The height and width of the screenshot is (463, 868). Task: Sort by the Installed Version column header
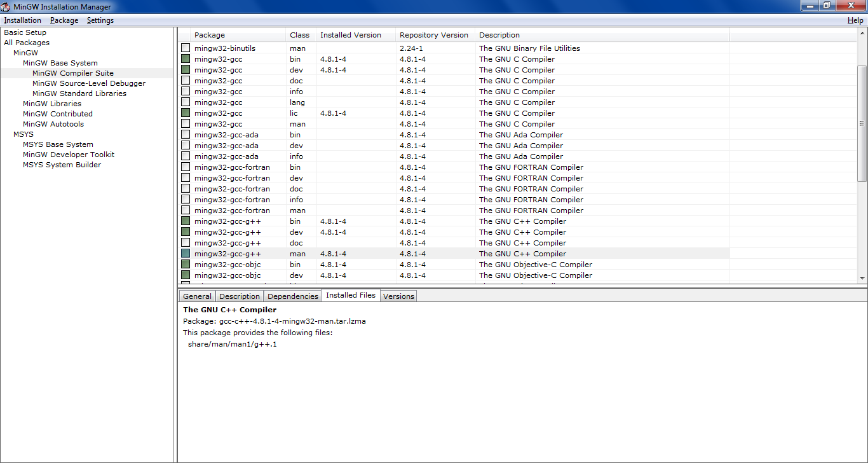(356, 35)
